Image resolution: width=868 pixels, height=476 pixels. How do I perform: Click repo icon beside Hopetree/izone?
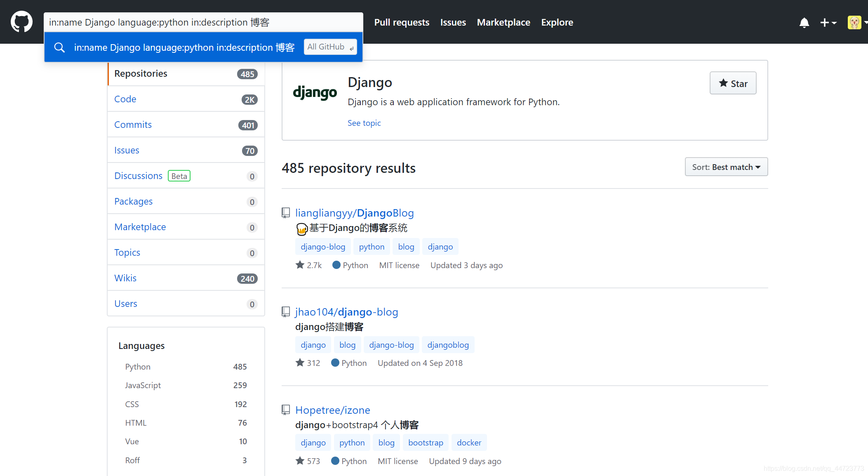point(286,410)
